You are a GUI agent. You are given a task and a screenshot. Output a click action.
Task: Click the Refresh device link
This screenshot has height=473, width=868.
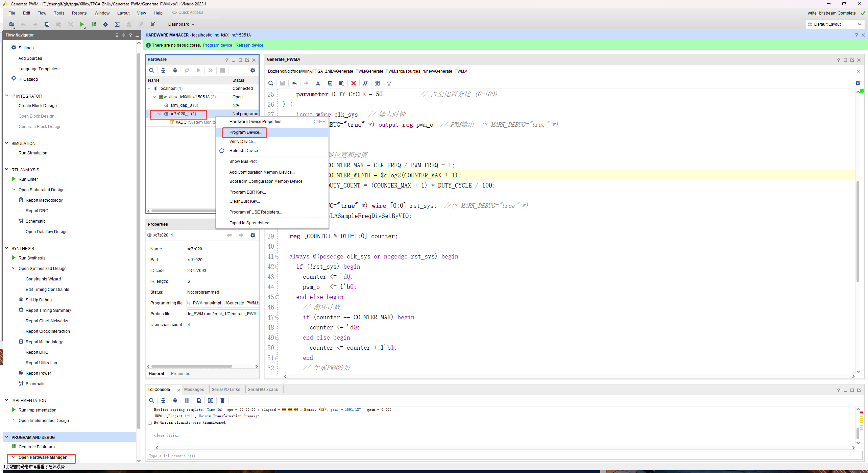(249, 45)
